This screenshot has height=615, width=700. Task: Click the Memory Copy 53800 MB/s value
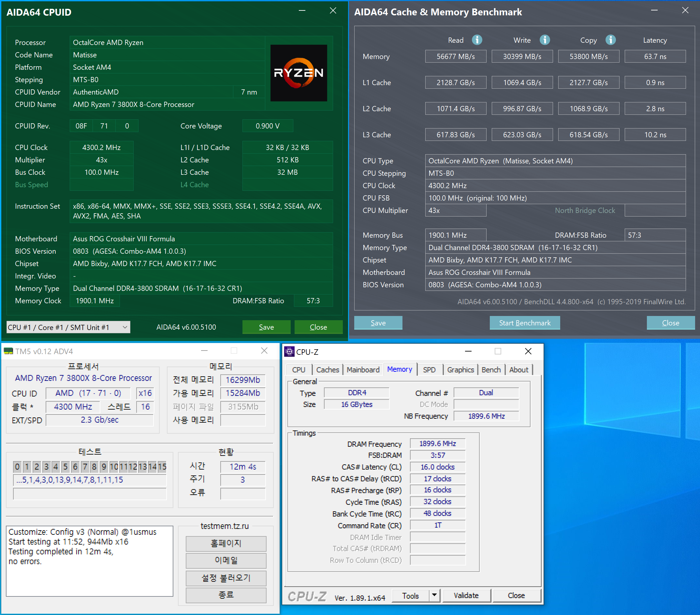588,56
